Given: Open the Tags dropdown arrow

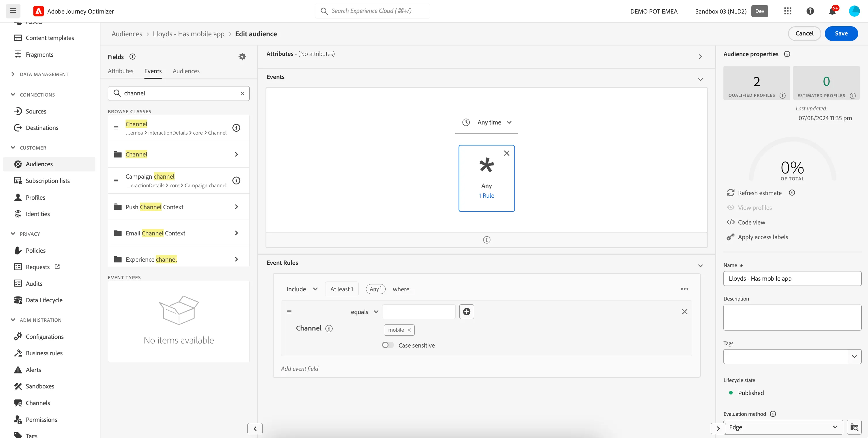Looking at the screenshot, I should [854, 356].
